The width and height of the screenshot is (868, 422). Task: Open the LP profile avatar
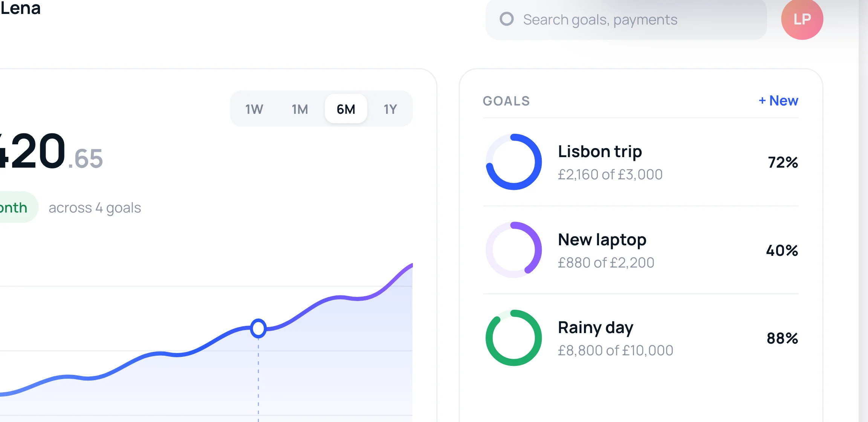click(802, 19)
